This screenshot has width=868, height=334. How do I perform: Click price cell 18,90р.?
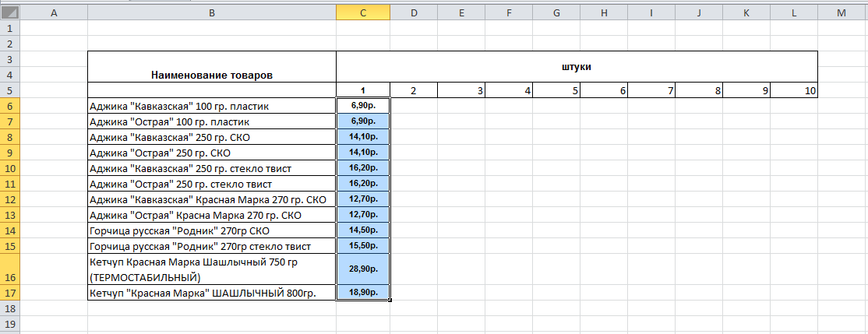point(363,293)
